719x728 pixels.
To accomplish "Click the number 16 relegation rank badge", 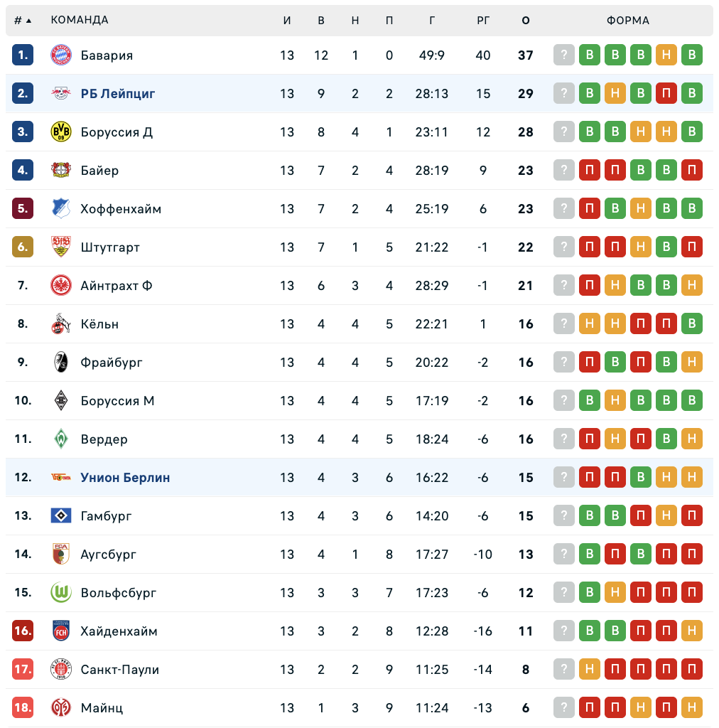I will [23, 631].
